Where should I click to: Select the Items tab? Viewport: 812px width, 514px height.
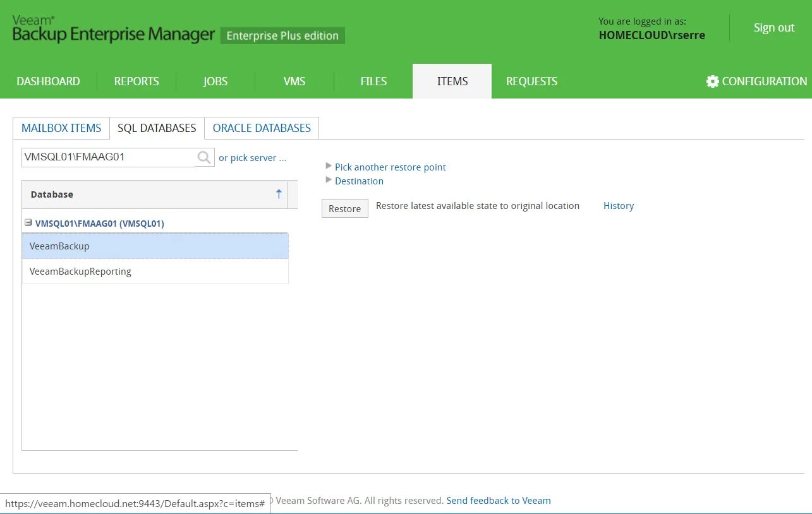pyautogui.click(x=452, y=81)
